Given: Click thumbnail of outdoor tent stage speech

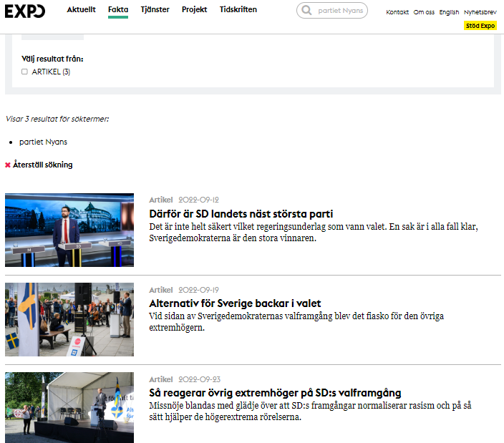Looking at the screenshot, I should 69,407.
